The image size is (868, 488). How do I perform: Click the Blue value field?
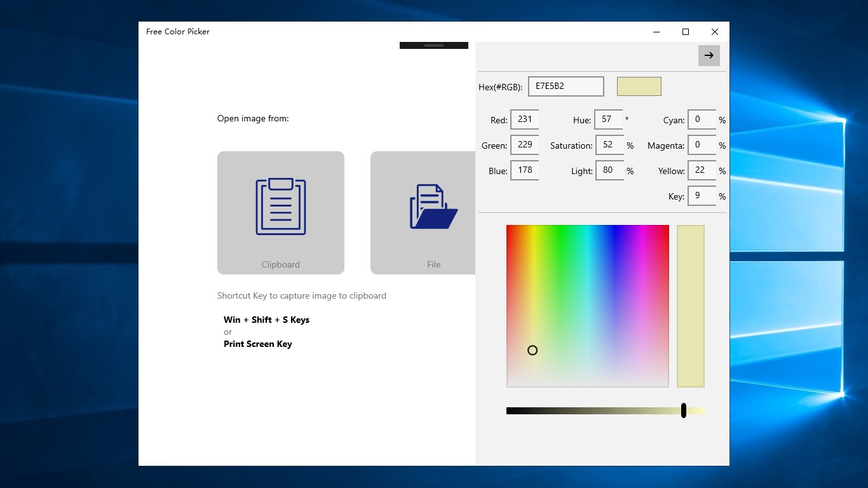tap(525, 170)
